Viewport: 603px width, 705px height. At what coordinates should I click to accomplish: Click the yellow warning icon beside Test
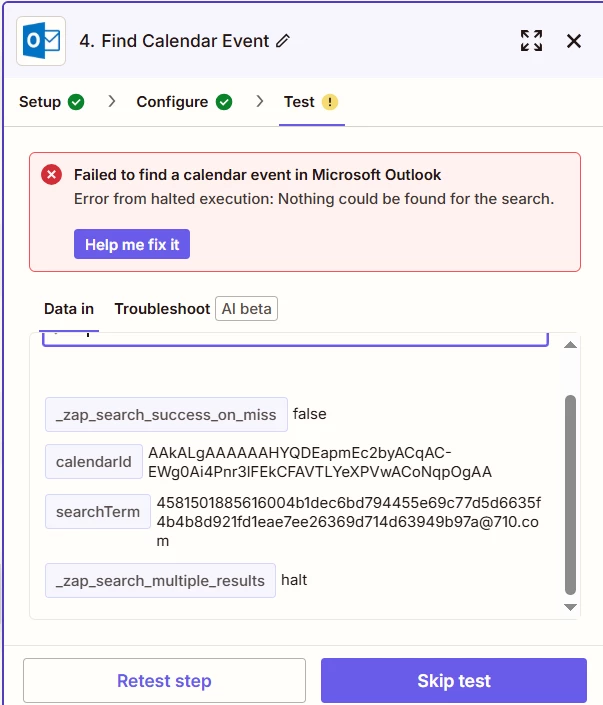330,102
